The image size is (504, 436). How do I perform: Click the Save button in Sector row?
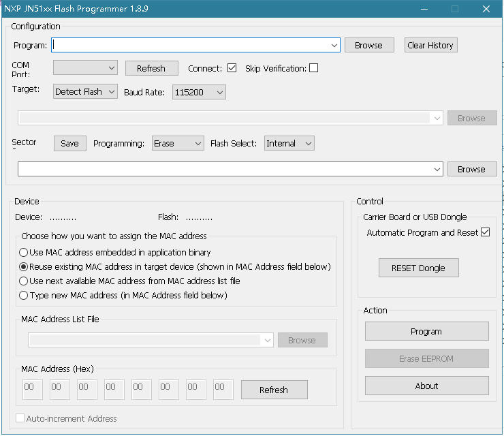[x=69, y=144]
